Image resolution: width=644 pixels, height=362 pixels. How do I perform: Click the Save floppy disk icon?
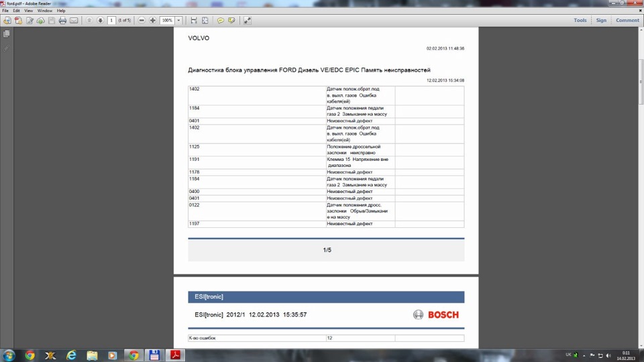(52, 21)
